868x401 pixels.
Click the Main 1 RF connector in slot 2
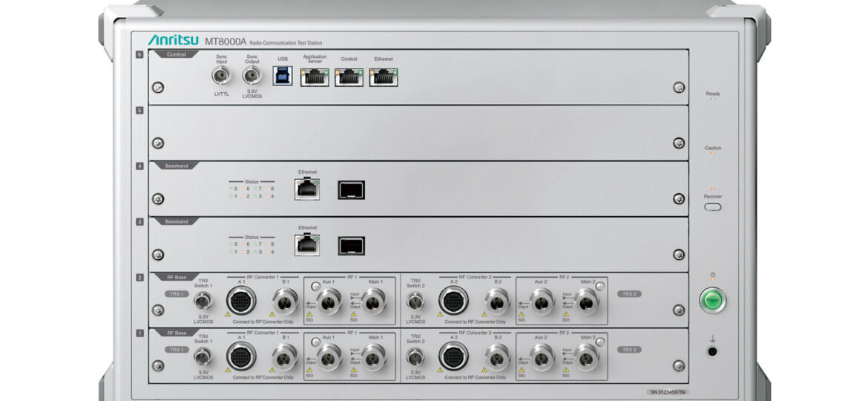374,301
